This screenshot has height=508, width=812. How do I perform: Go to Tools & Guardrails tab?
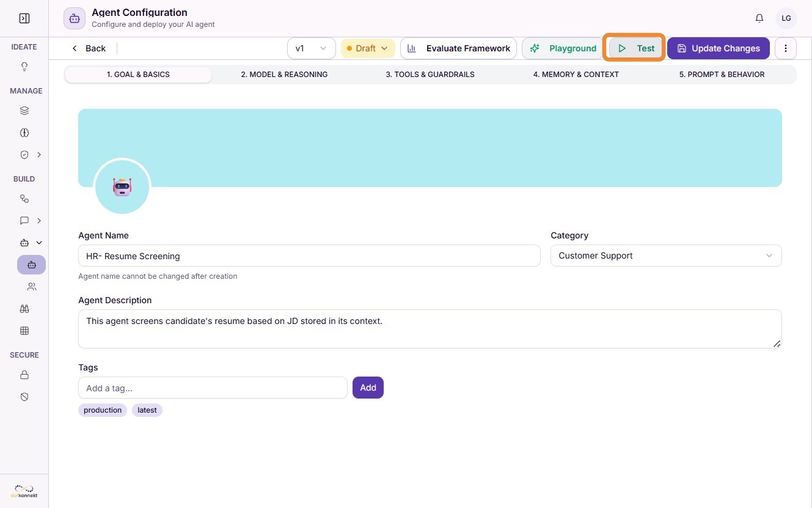[430, 75]
